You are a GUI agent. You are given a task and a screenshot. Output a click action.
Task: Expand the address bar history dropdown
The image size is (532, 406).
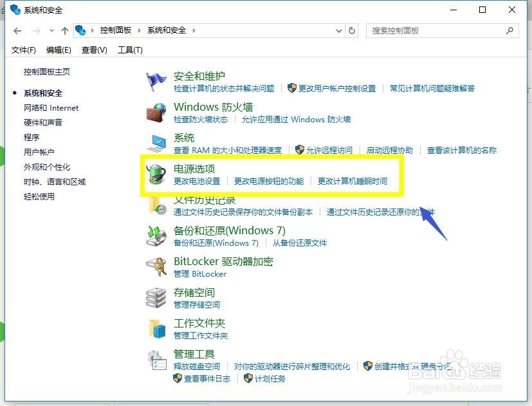(x=338, y=31)
